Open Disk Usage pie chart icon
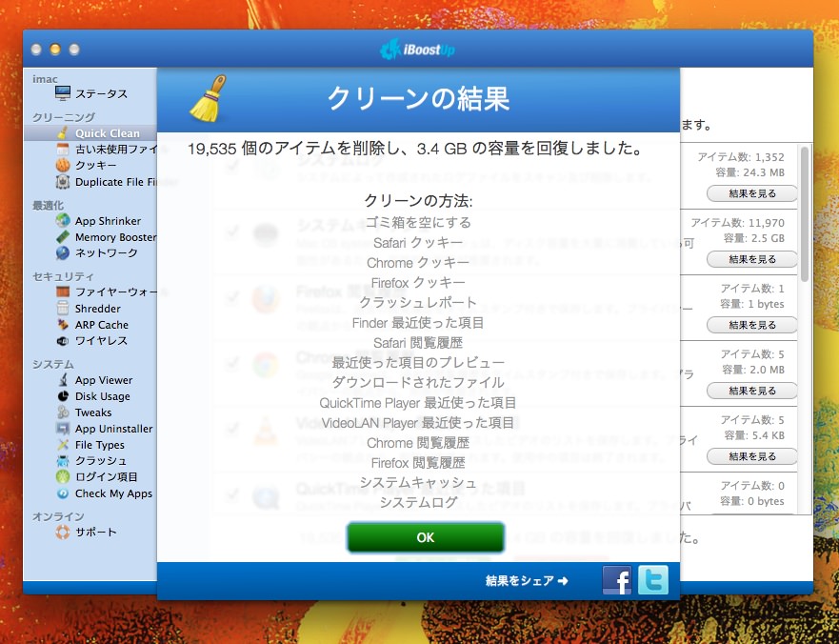The width and height of the screenshot is (839, 644). tap(63, 396)
